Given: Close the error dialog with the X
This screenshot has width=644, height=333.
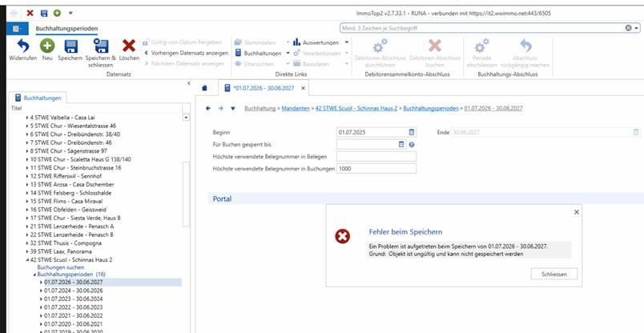Looking at the screenshot, I should click(x=577, y=212).
